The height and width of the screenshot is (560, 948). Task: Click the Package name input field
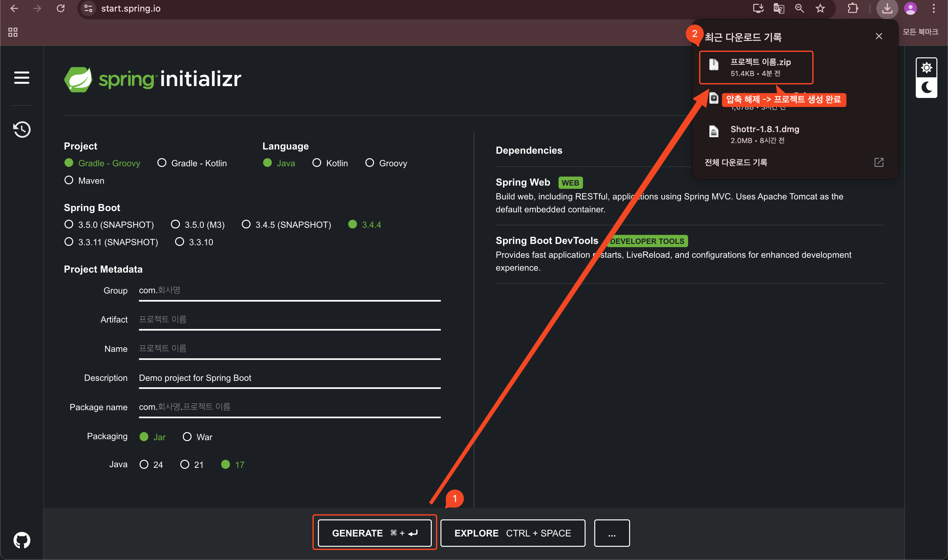click(x=290, y=407)
